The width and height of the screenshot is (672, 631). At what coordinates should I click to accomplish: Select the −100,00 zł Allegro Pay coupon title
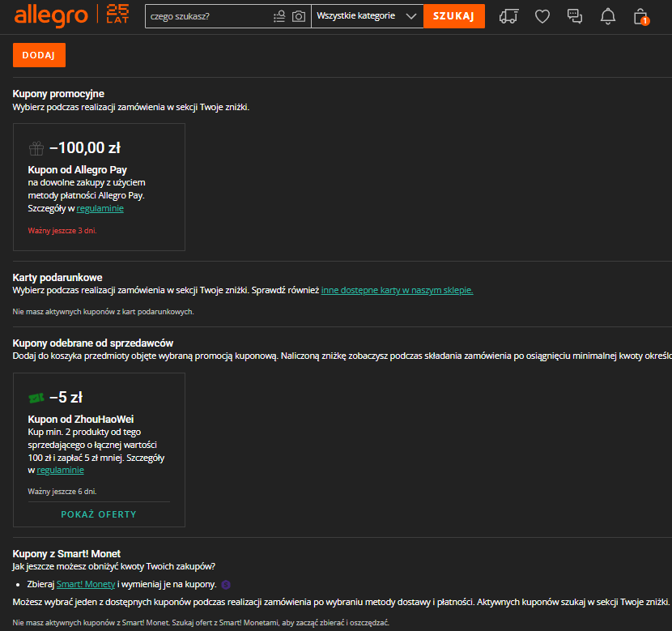click(84, 147)
